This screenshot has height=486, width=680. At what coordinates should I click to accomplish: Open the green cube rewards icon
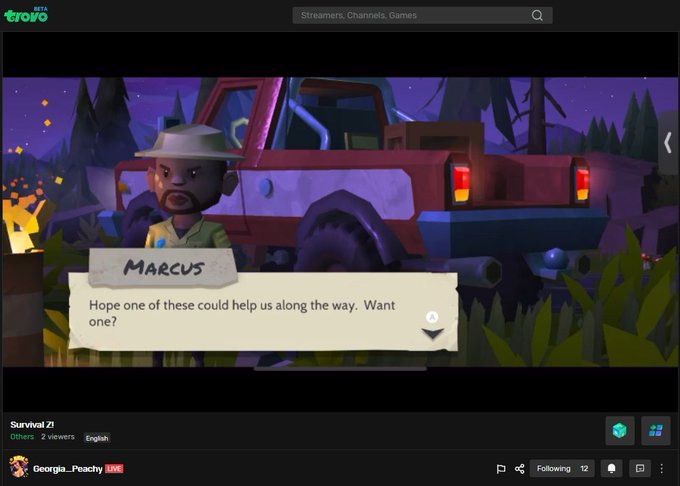click(x=620, y=431)
